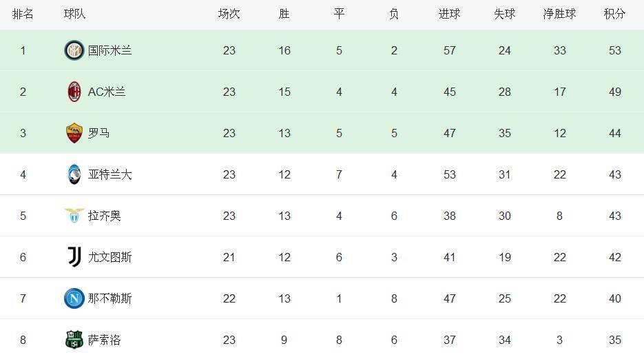Click the 那不勒斯 team name

click(x=110, y=298)
